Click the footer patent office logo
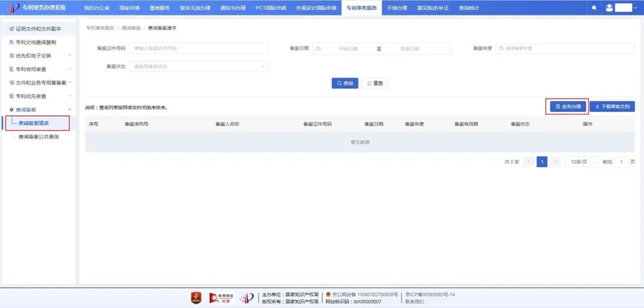644x308 pixels. [x=247, y=298]
